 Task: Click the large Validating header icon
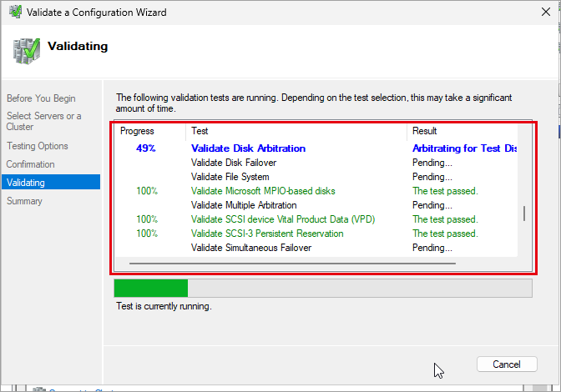point(27,51)
